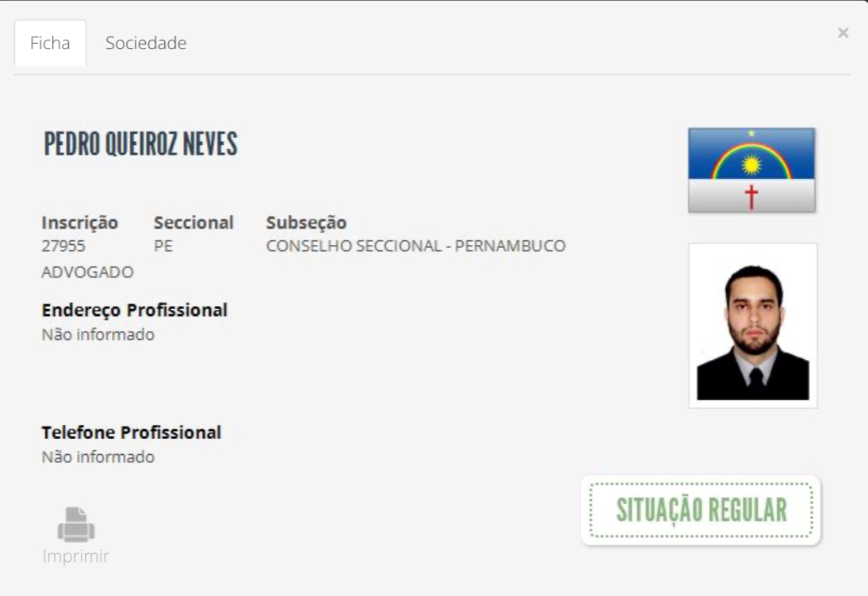Click the Seccional value PE
The image size is (868, 596).
point(163,246)
